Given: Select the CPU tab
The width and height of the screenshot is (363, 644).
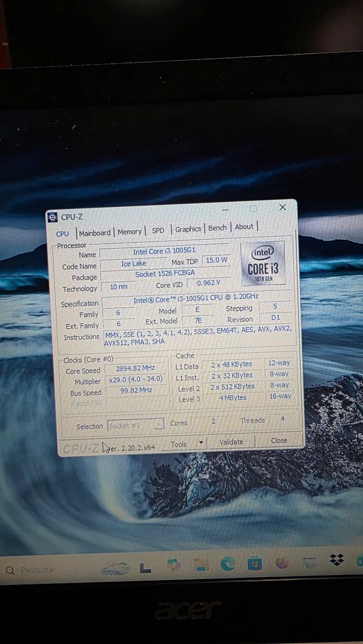Looking at the screenshot, I should [x=63, y=233].
